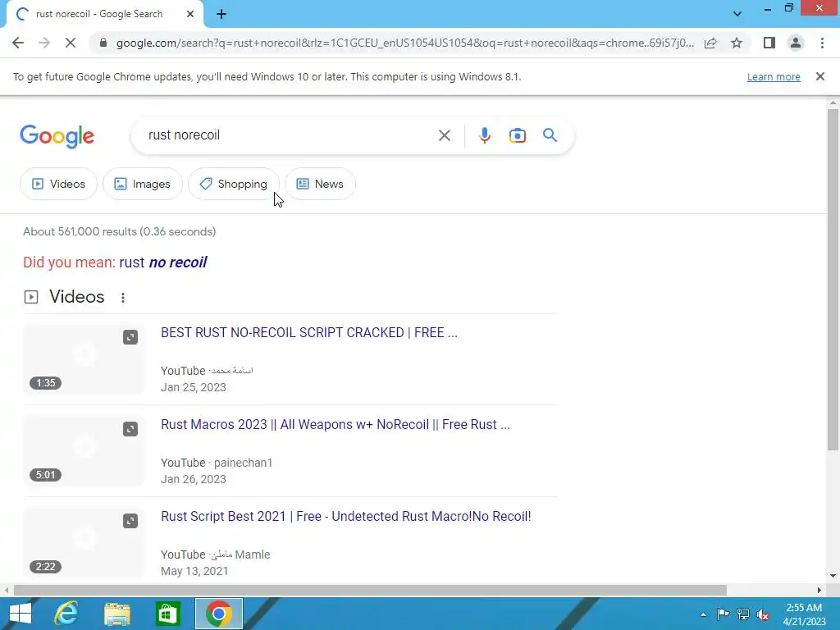
Task: Click the Learn more link
Action: (774, 76)
